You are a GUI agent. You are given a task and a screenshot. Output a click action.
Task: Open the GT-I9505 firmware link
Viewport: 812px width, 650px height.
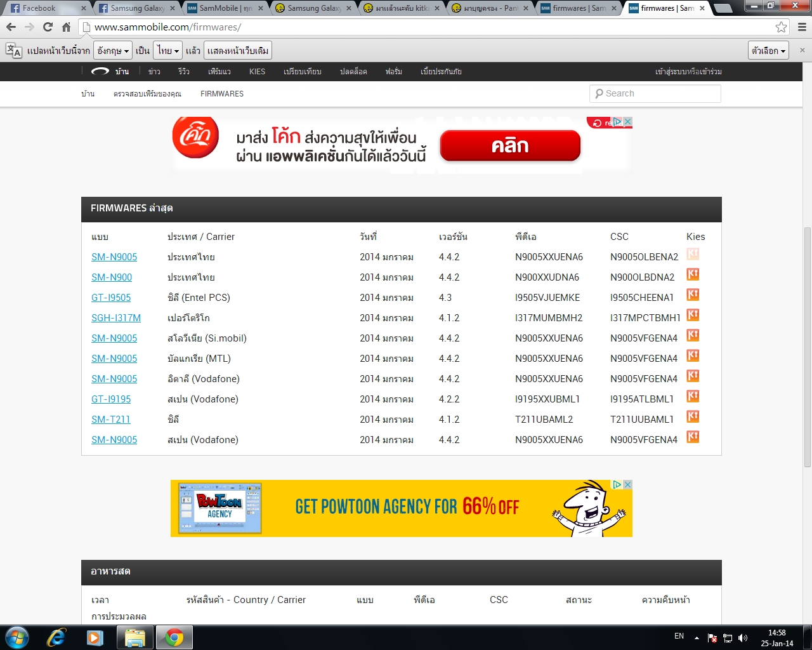coord(111,297)
